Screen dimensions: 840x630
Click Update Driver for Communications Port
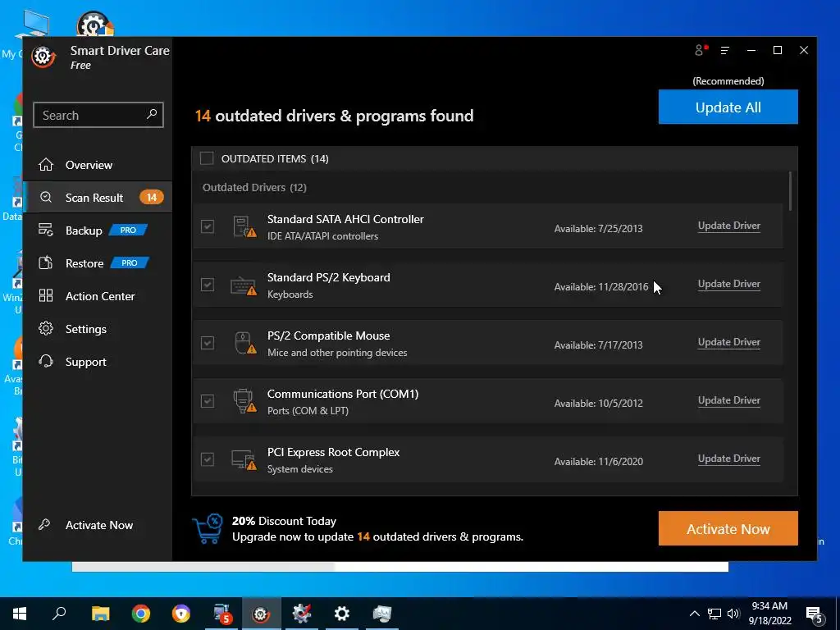[x=728, y=400]
